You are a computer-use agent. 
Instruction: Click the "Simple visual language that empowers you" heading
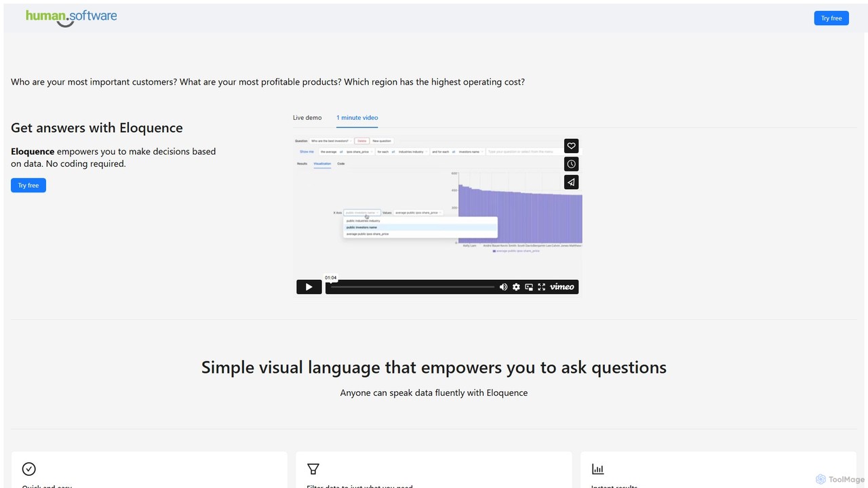coord(434,367)
